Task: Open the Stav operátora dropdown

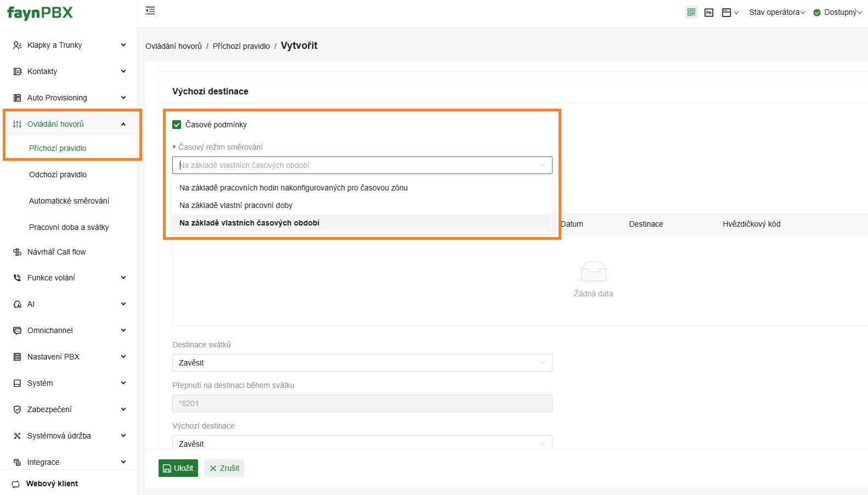Action: click(x=776, y=13)
